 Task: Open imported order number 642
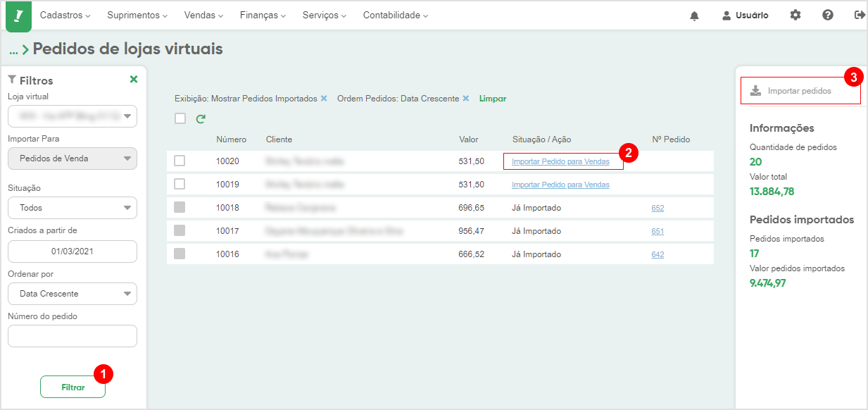pyautogui.click(x=658, y=254)
